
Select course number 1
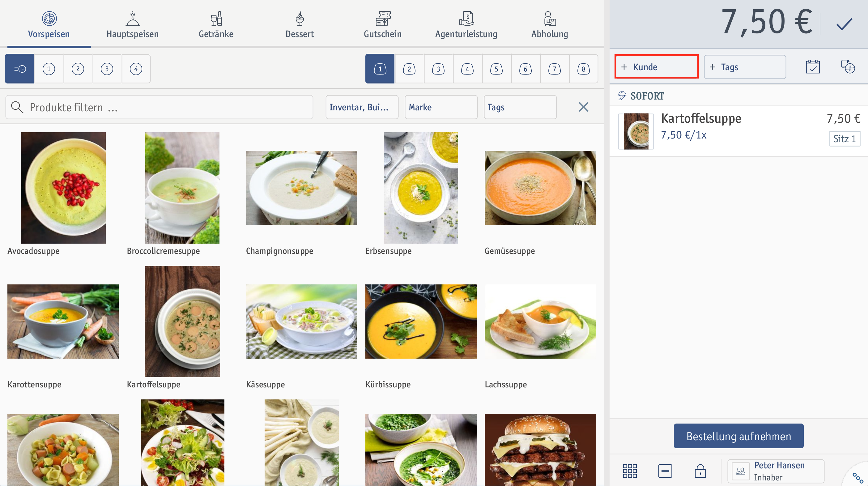(49, 69)
